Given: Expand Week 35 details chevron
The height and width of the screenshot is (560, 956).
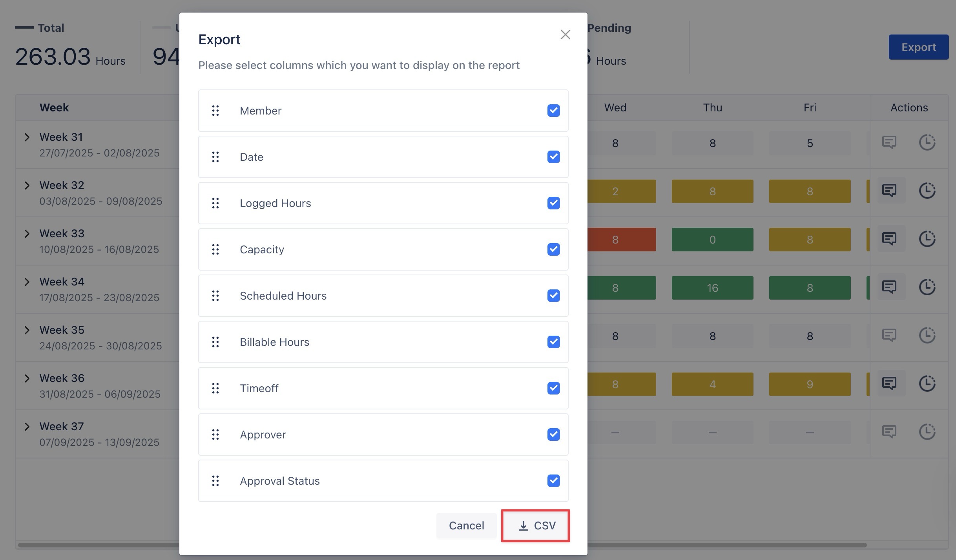Looking at the screenshot, I should coord(27,330).
